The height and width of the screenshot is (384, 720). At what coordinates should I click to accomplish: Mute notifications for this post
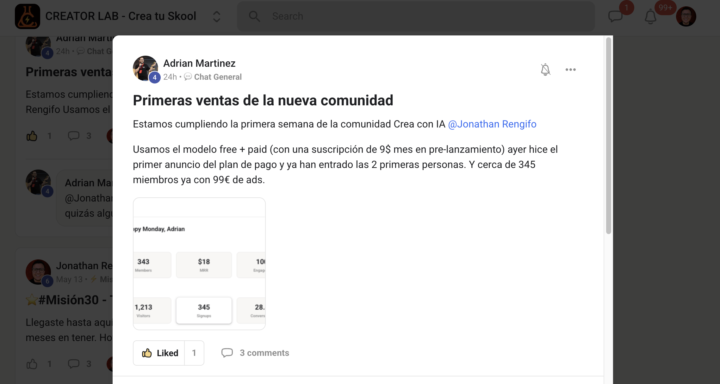pyautogui.click(x=545, y=70)
